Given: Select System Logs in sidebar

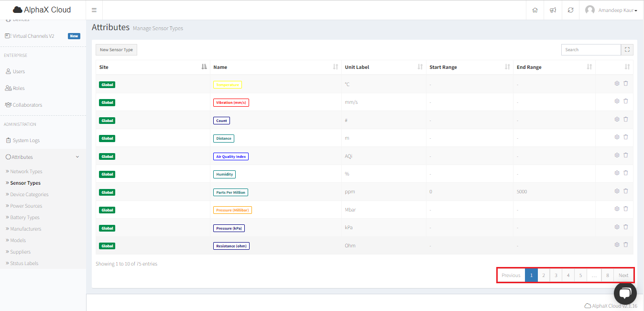Looking at the screenshot, I should 26,140.
